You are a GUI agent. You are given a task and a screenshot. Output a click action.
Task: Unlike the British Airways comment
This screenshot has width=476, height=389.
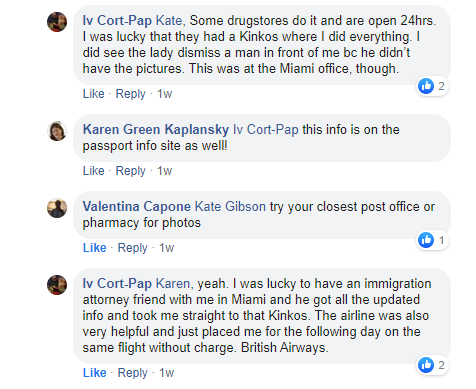click(x=95, y=373)
